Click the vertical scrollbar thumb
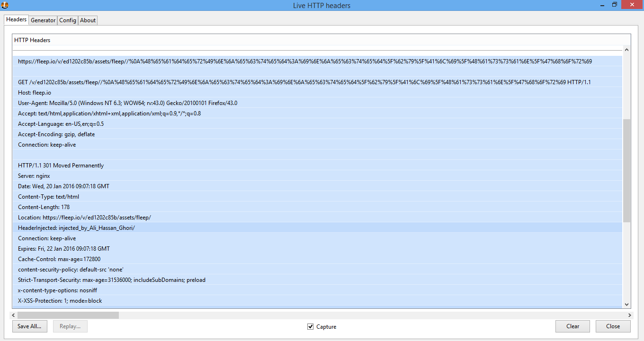Image resolution: width=644 pixels, height=341 pixels. point(626,171)
